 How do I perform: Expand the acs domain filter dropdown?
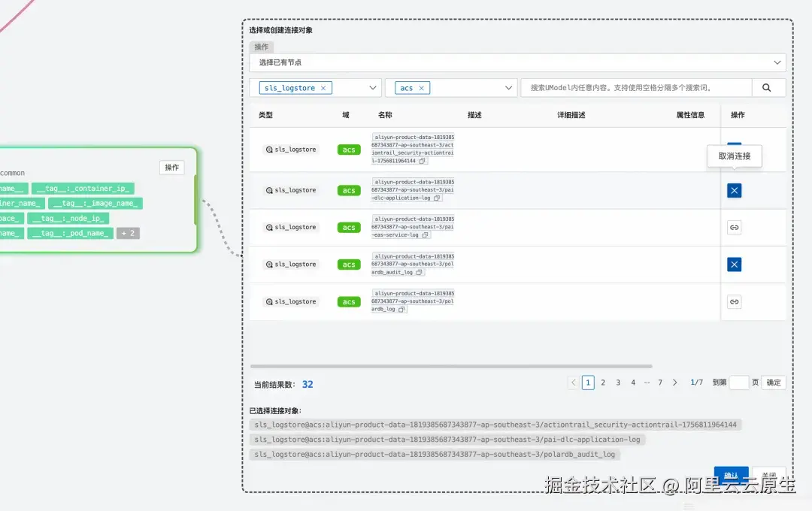coord(508,88)
